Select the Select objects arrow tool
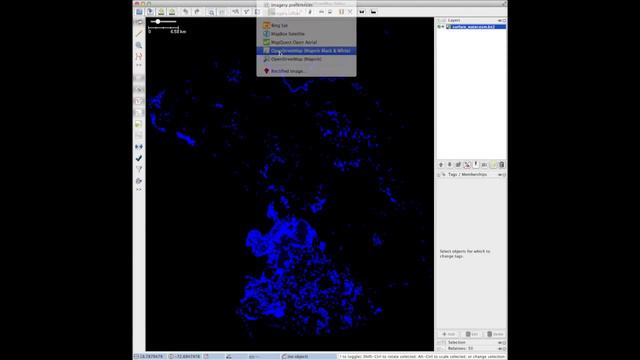Screen dimensions: 640x360 point(139,22)
